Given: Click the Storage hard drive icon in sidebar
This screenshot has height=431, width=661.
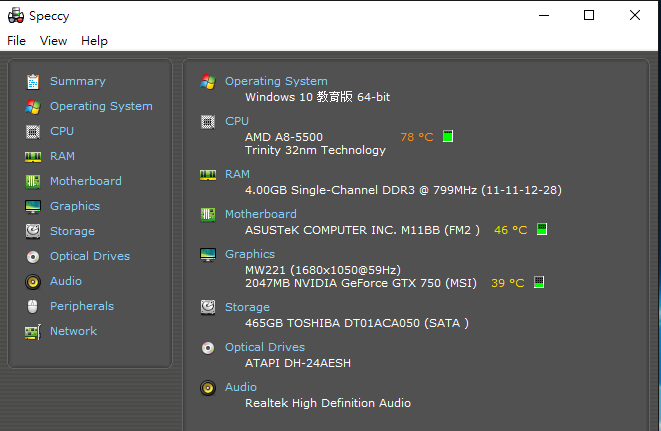Looking at the screenshot, I should coord(33,232).
